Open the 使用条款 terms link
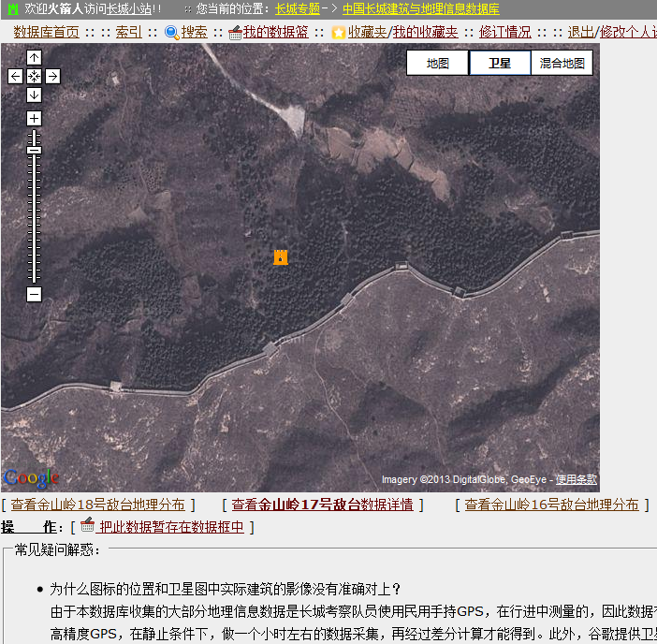 point(577,479)
